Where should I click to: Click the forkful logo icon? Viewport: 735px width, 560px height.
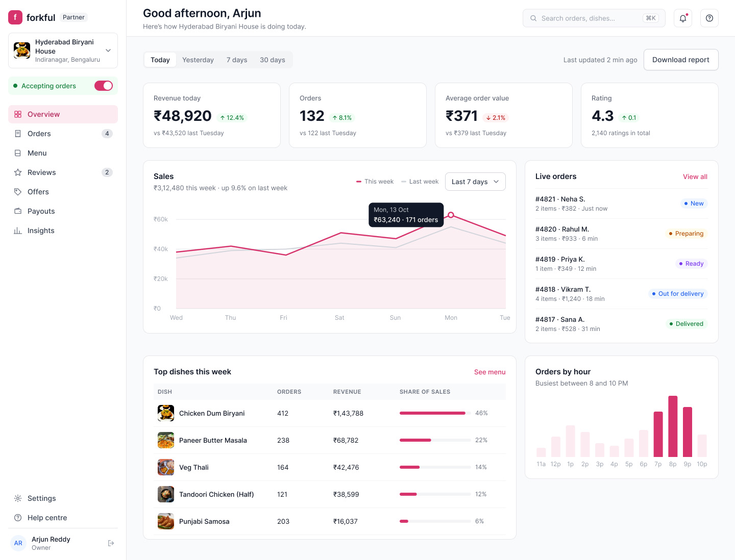(15, 17)
